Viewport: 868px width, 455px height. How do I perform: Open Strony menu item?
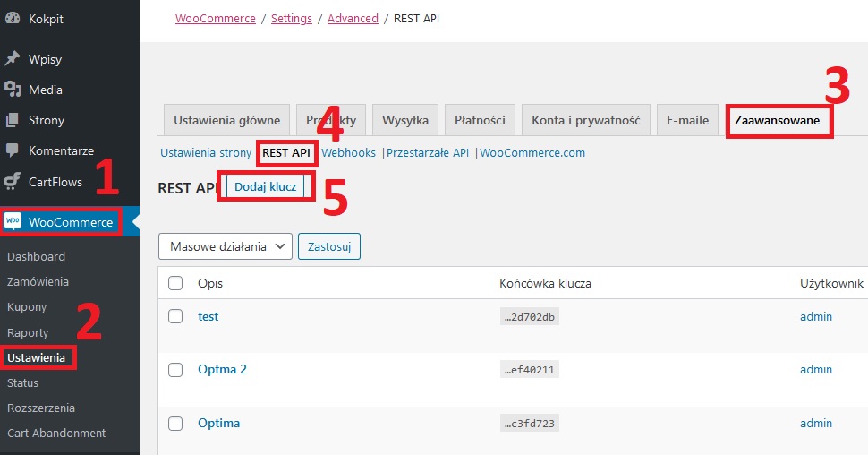(47, 120)
